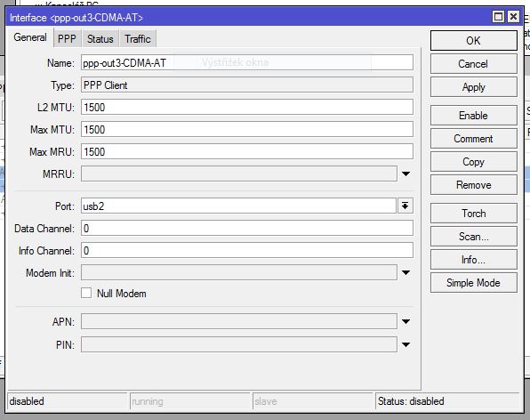Click the OK button

point(474,41)
